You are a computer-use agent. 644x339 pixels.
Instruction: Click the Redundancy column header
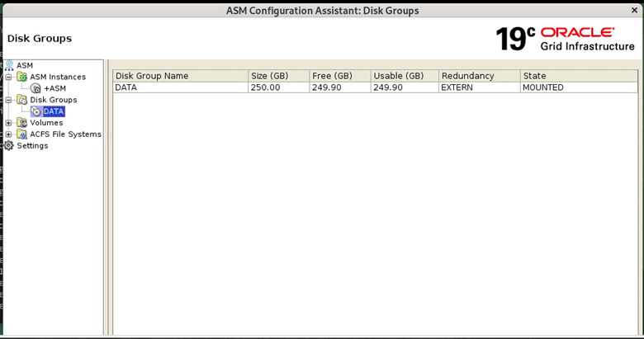tap(478, 76)
